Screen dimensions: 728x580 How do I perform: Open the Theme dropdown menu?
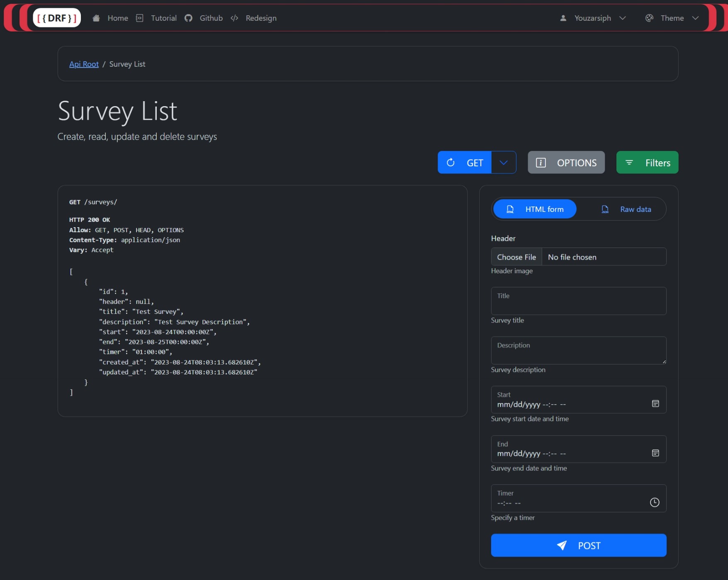672,18
